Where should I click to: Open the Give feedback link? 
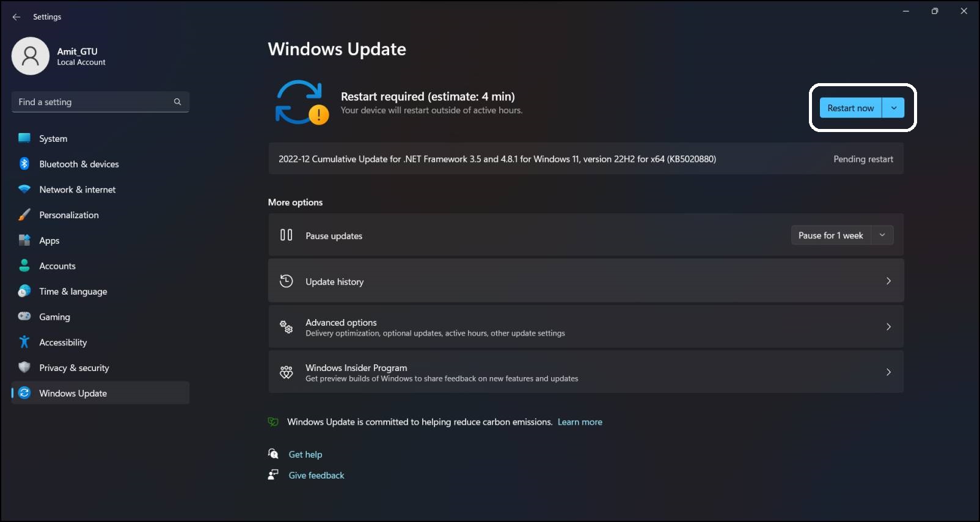pos(316,475)
